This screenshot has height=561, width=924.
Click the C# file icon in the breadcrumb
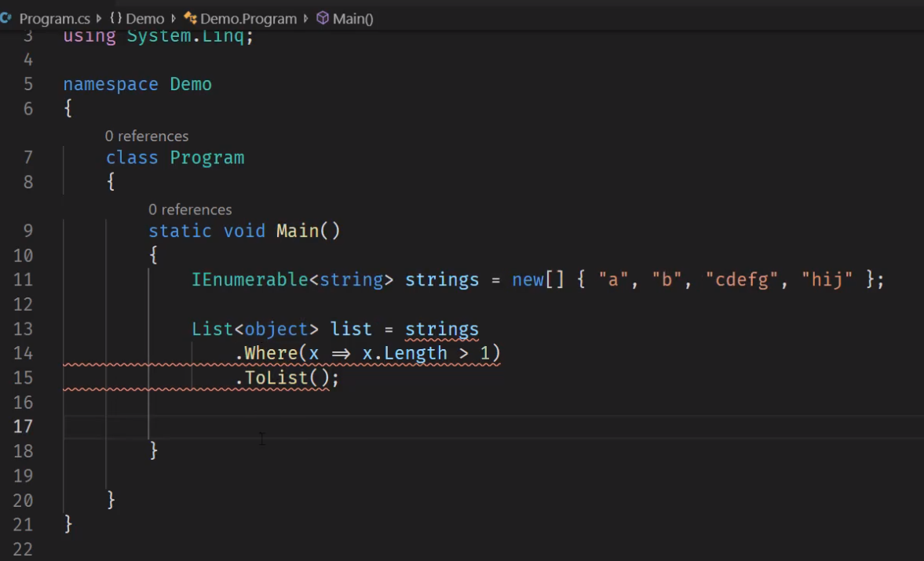click(x=6, y=18)
